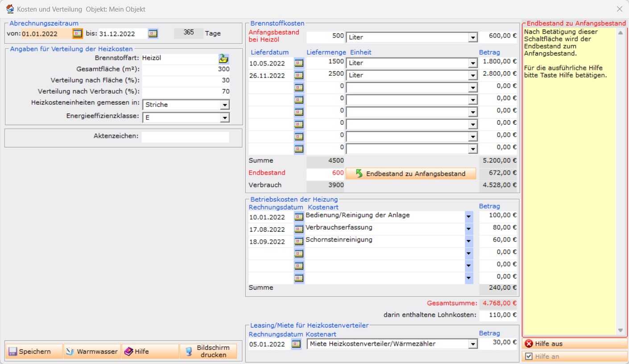Open Miete Heizkostenverteiler/Wärmezähler dropdown
The height and width of the screenshot is (364, 629).
click(x=473, y=344)
